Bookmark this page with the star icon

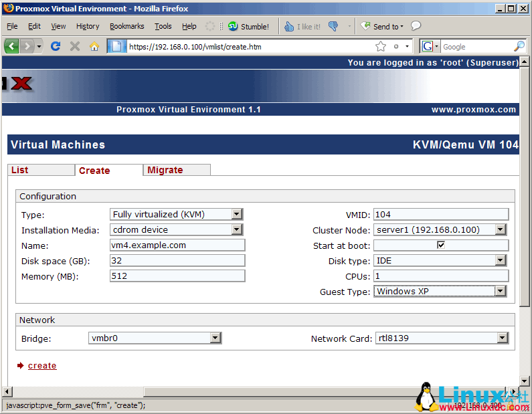tap(381, 46)
